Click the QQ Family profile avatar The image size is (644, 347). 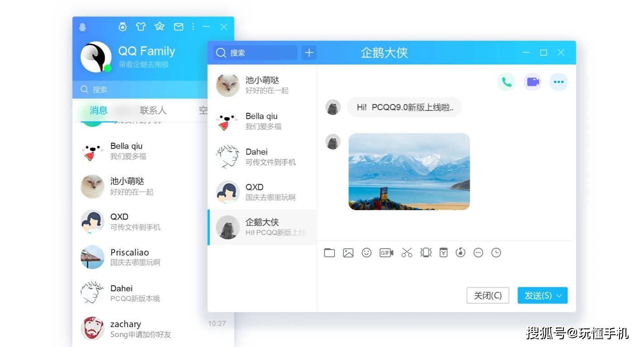96,57
